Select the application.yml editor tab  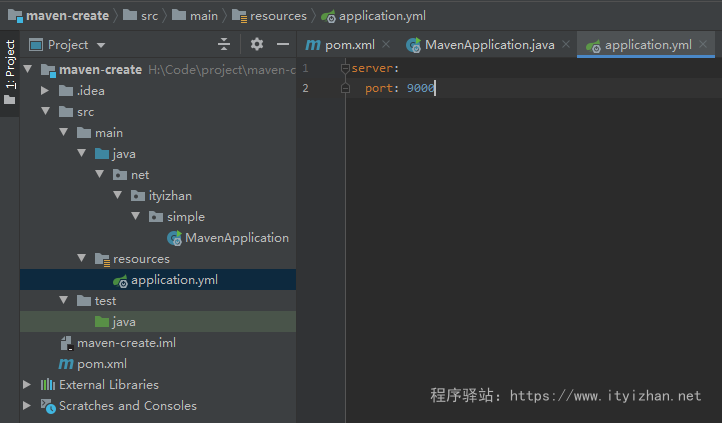pos(648,45)
